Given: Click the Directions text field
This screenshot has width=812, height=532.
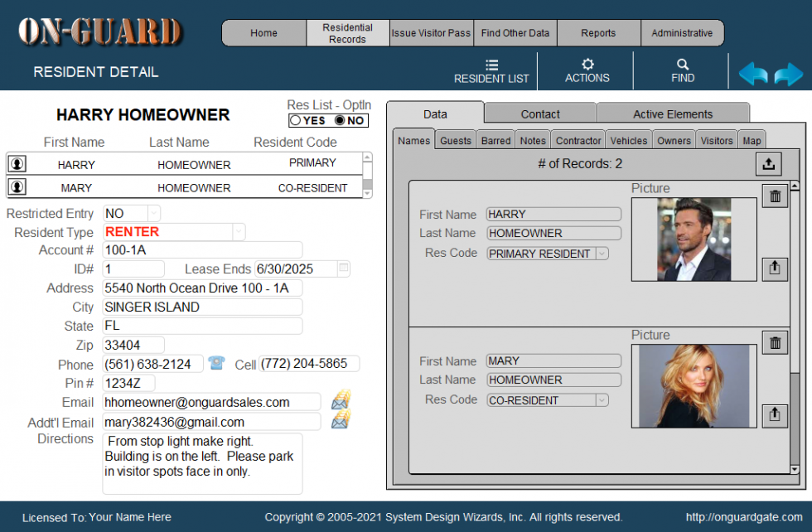Looking at the screenshot, I should pos(202,462).
